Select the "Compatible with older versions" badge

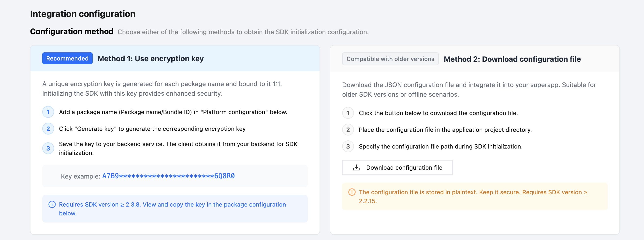[390, 59]
